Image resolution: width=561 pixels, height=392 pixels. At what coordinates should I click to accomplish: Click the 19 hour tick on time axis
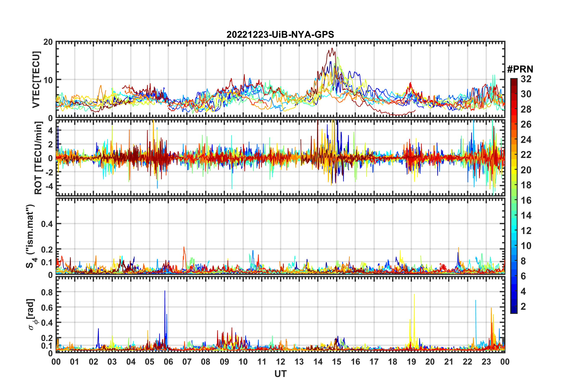point(411,362)
